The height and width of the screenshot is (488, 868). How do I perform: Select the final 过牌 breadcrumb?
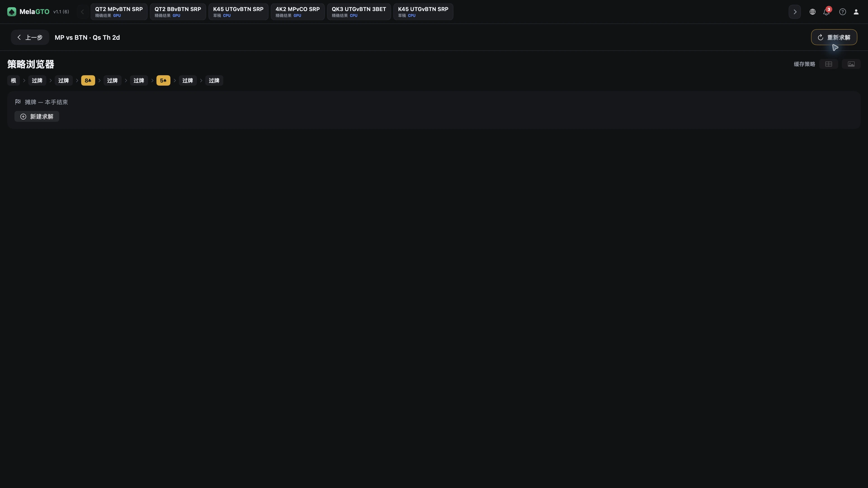(x=214, y=80)
